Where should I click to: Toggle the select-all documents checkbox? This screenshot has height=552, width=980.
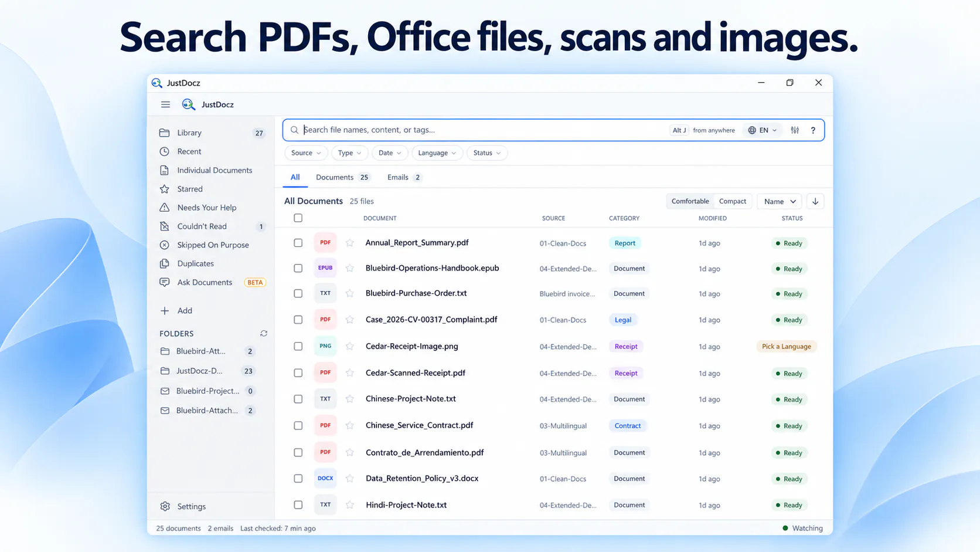(298, 218)
